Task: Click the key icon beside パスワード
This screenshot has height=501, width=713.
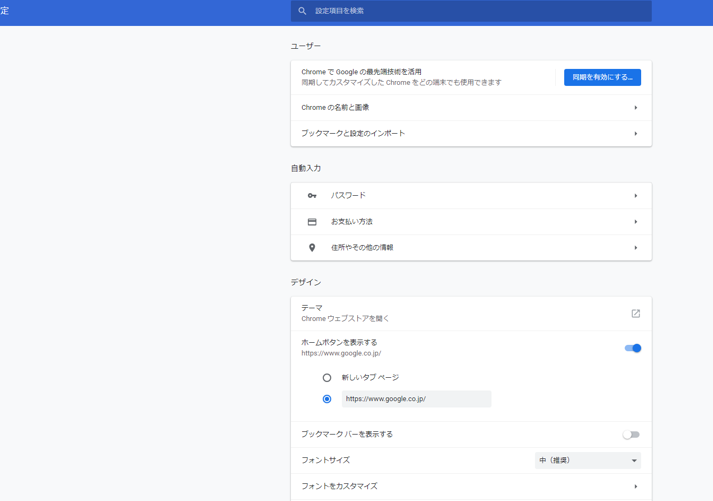Action: (312, 195)
